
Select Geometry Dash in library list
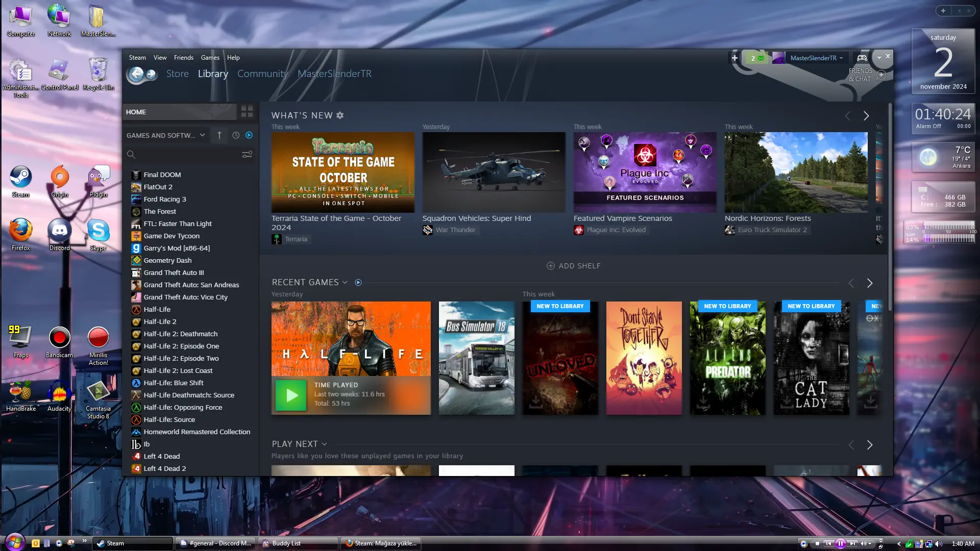coord(167,261)
